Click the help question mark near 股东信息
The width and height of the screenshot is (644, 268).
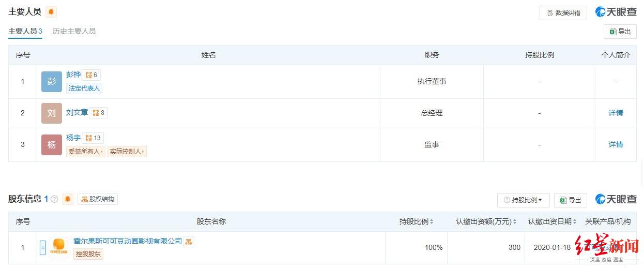click(54, 199)
